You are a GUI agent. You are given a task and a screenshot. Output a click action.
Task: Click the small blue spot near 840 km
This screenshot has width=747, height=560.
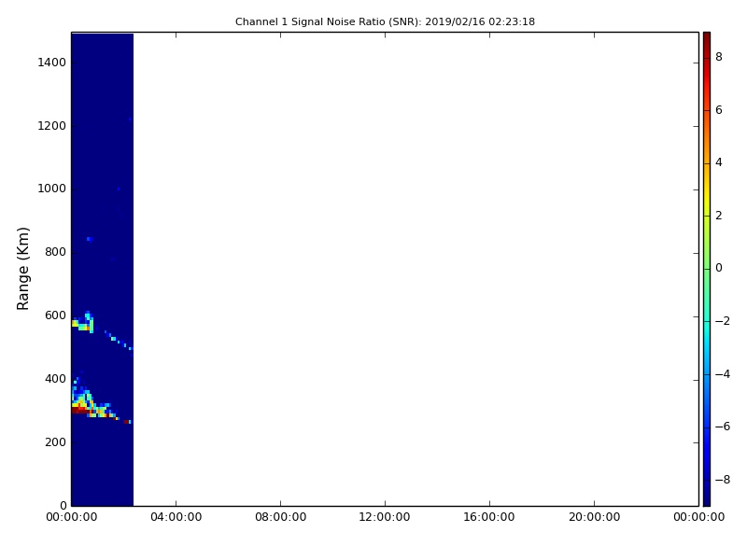click(90, 239)
